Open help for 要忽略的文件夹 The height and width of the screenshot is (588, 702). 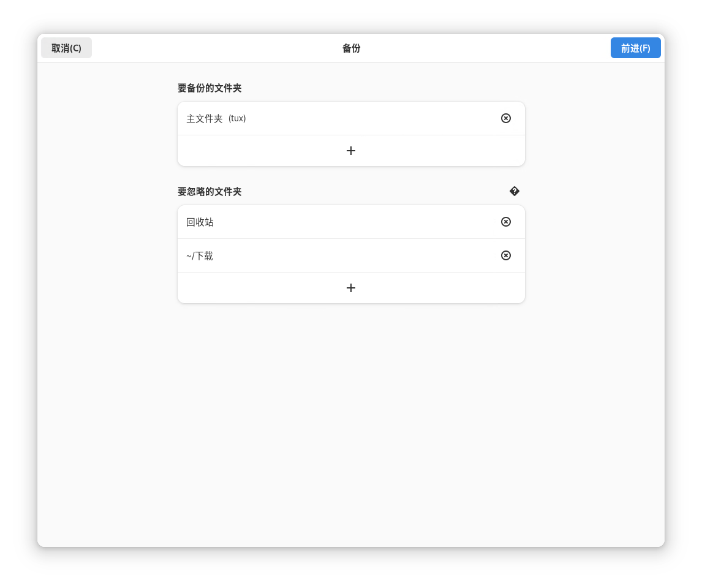[x=514, y=191]
